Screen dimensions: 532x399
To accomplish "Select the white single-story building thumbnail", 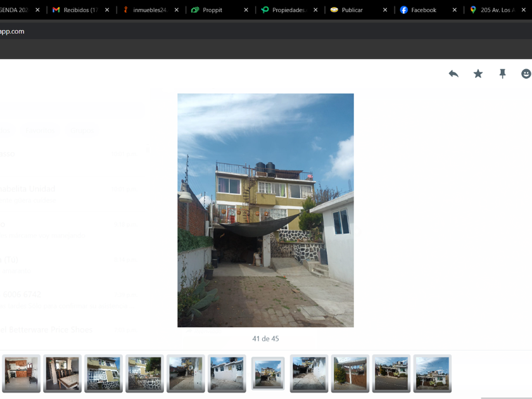I will pos(227,373).
